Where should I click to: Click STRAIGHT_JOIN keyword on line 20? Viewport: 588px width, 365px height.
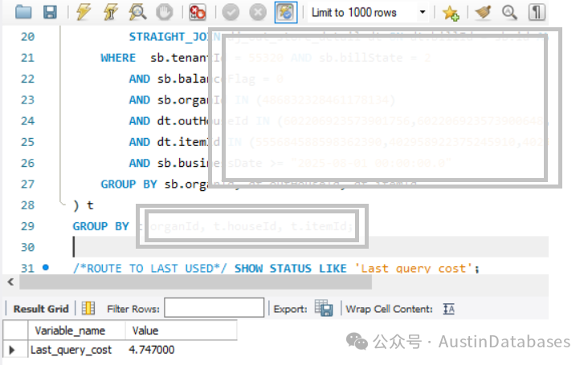(175, 37)
